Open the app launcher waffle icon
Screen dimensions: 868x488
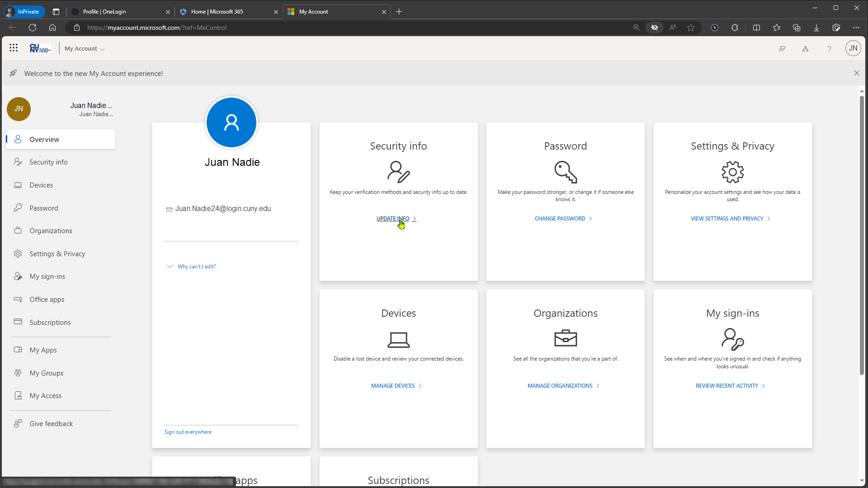point(14,48)
